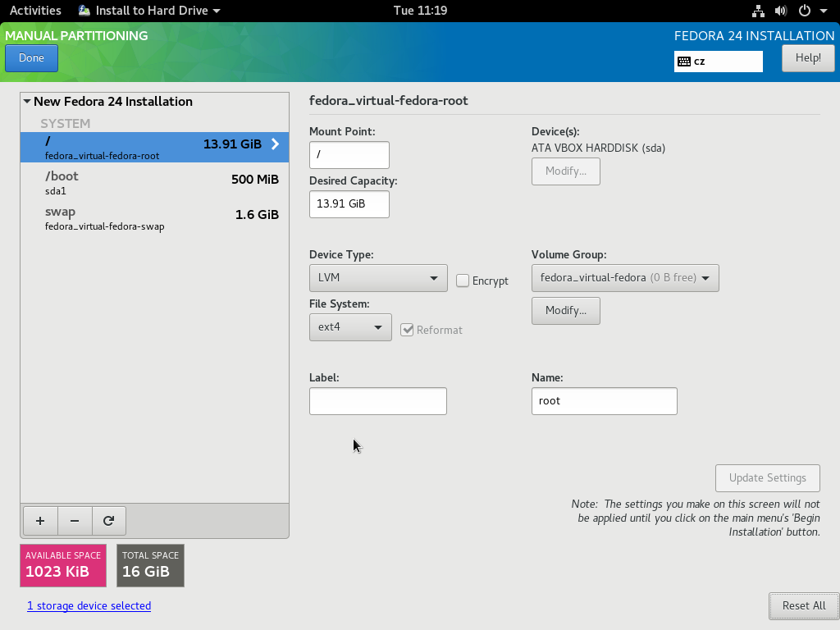Screen dimensions: 840x630
Task: Open the File System ext4 dropdown
Action: (x=350, y=327)
